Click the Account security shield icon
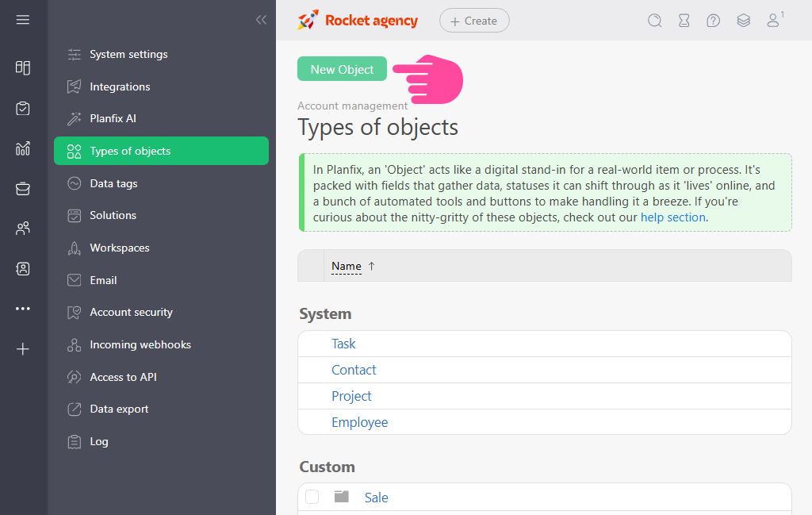The image size is (812, 515). pyautogui.click(x=74, y=313)
